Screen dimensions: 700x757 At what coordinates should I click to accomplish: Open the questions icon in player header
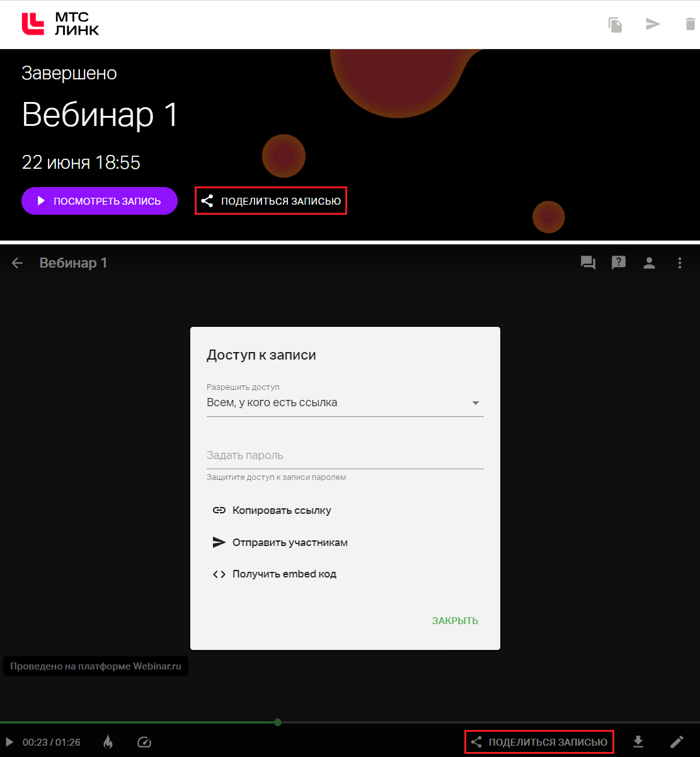tap(619, 263)
